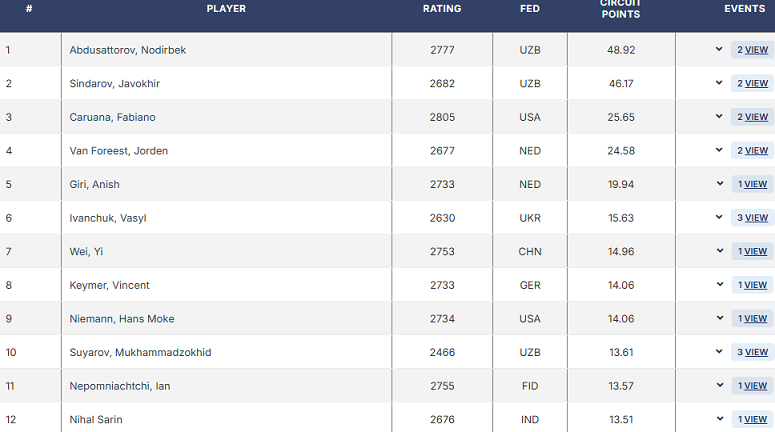Expand Van Foreest's events dropdown arrow
The image size is (775, 432).
pyautogui.click(x=719, y=150)
